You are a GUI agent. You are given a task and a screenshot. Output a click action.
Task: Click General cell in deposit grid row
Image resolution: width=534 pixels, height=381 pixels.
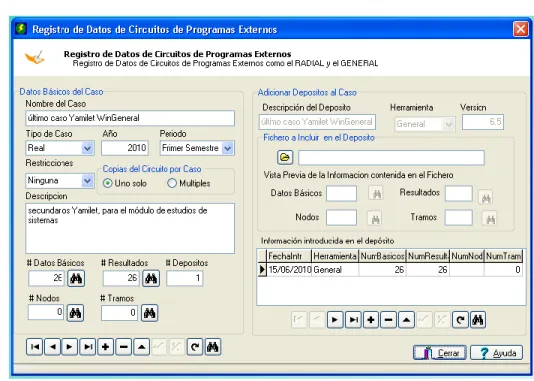pos(335,270)
